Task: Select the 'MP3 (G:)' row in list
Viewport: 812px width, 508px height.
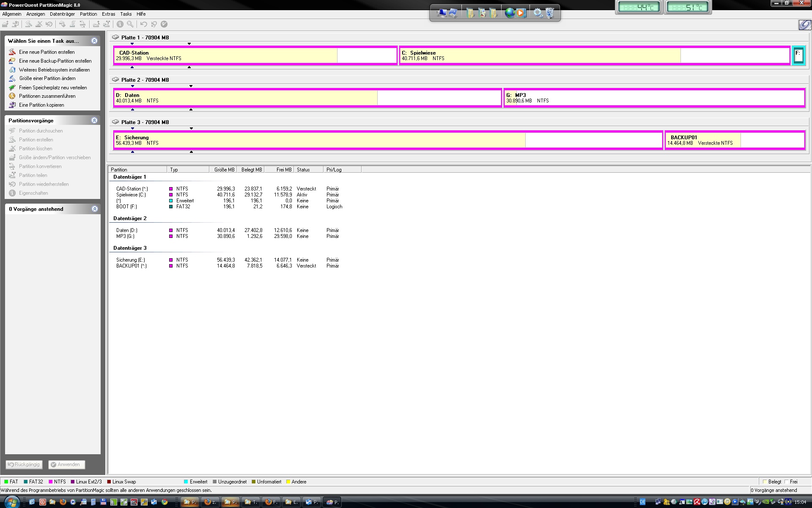Action: [229, 236]
